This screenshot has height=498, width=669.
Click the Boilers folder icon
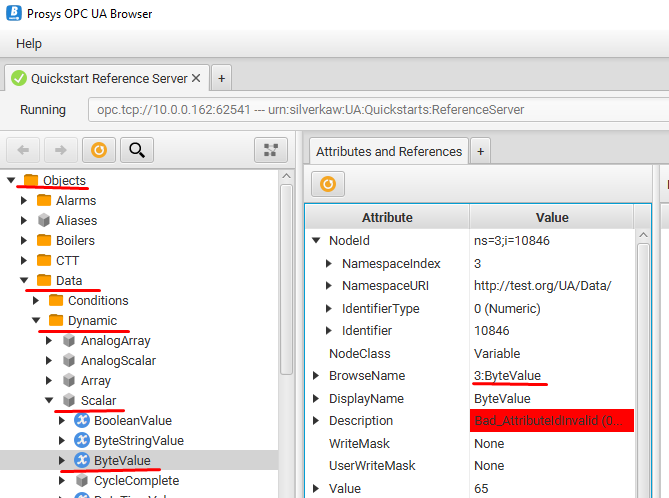click(43, 240)
